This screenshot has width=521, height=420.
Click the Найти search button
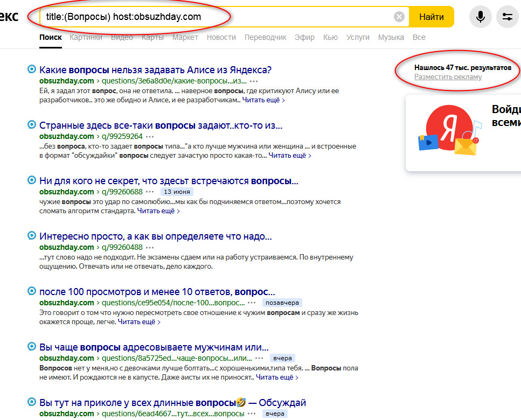[431, 17]
